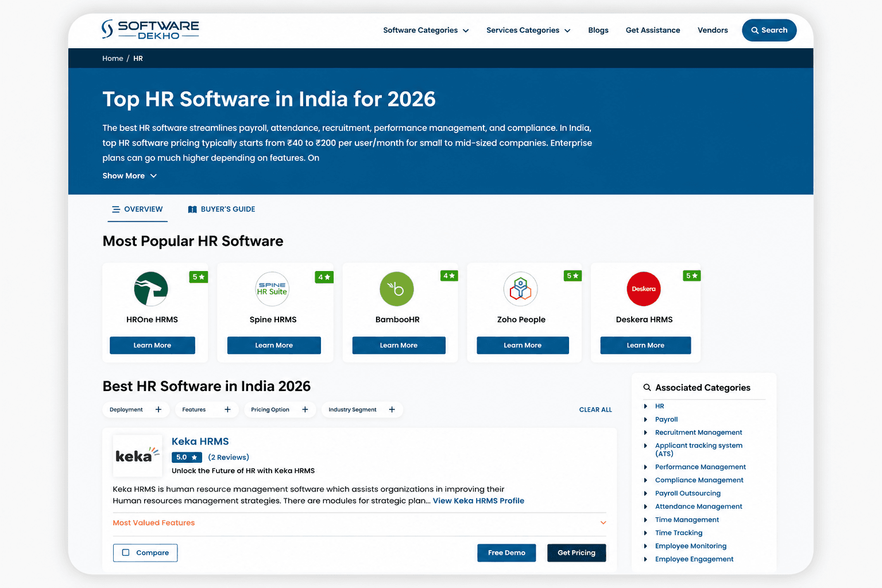The height and width of the screenshot is (588, 882).
Task: Open HROne HRMS logo thumbnail
Action: 151,289
